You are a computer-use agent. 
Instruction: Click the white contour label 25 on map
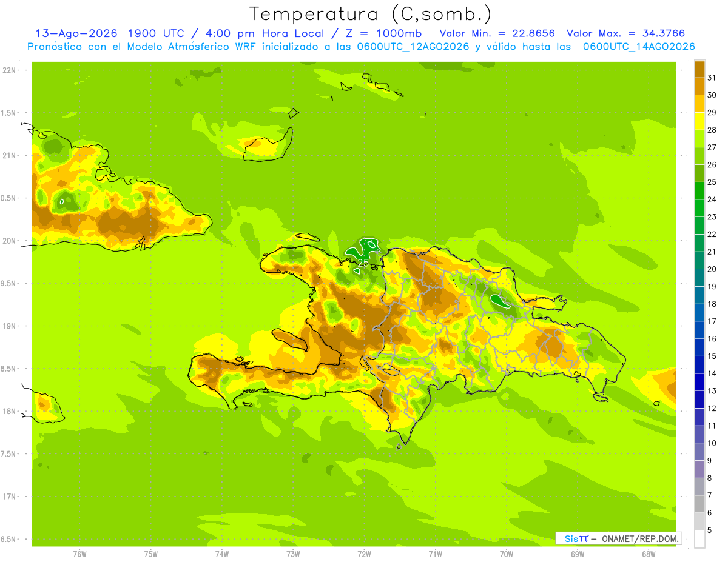tap(363, 263)
